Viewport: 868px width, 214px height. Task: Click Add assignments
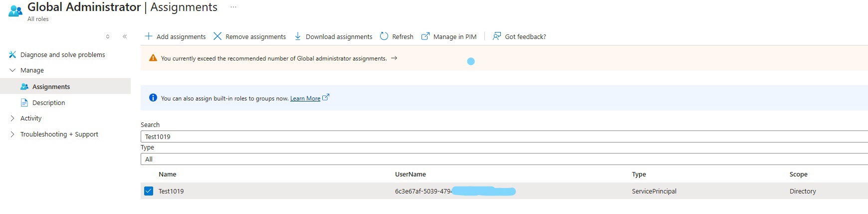coord(181,36)
